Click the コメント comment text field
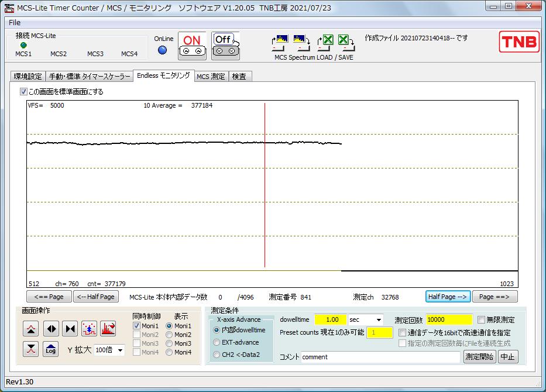The height and width of the screenshot is (392, 546). tap(380, 357)
